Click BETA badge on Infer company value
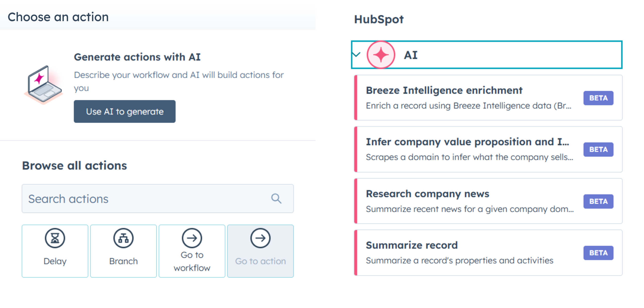The height and width of the screenshot is (308, 644). click(598, 150)
